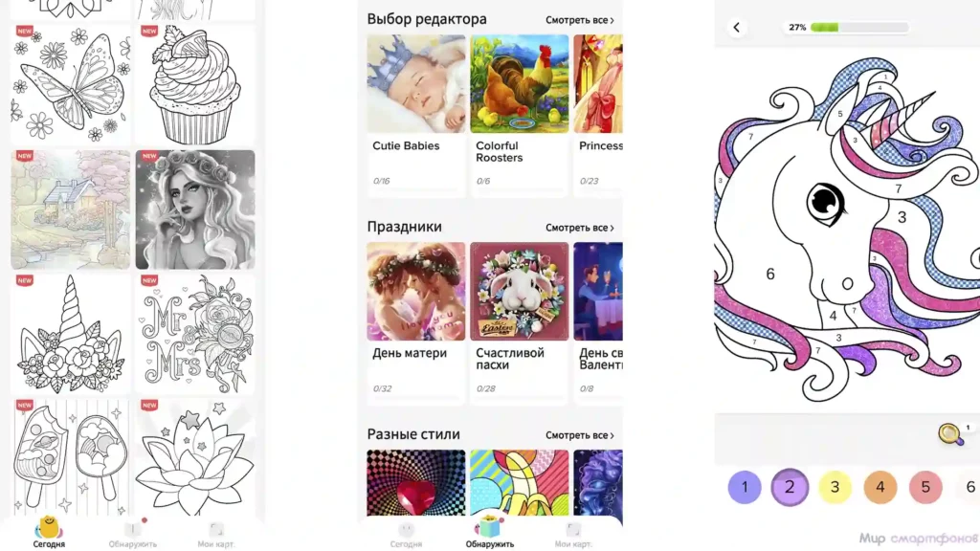Open the Cutie Babies collection
Viewport: 980px width, 551px height.
(x=416, y=116)
